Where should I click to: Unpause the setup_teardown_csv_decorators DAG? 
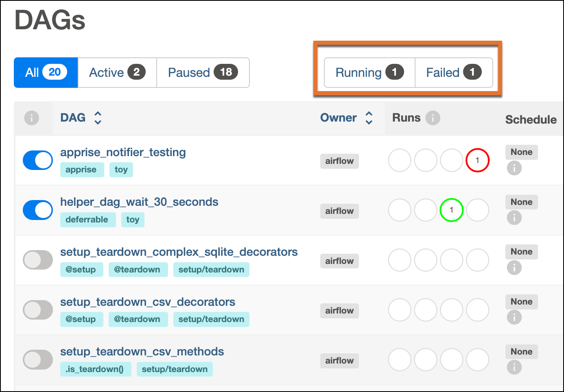coord(38,310)
